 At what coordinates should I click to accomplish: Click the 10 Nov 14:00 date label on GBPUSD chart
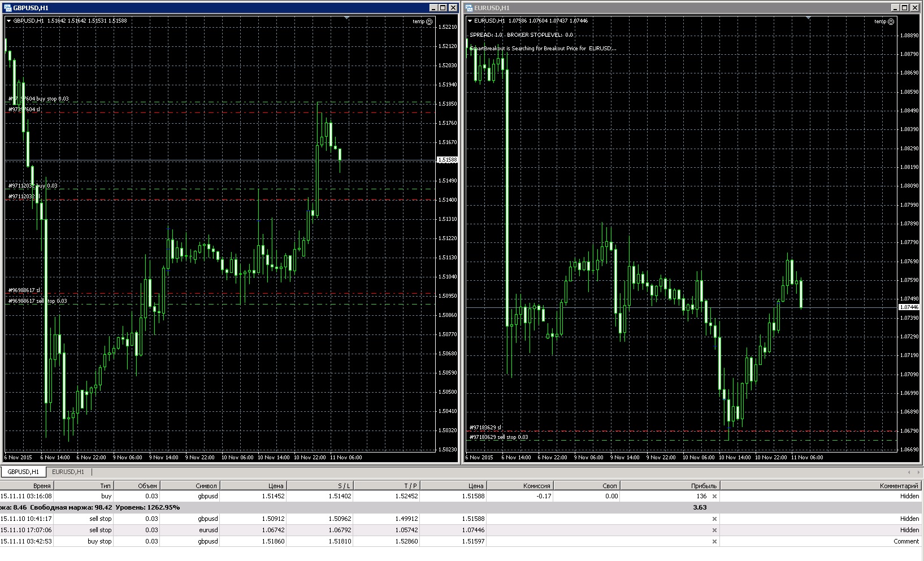coord(274,458)
